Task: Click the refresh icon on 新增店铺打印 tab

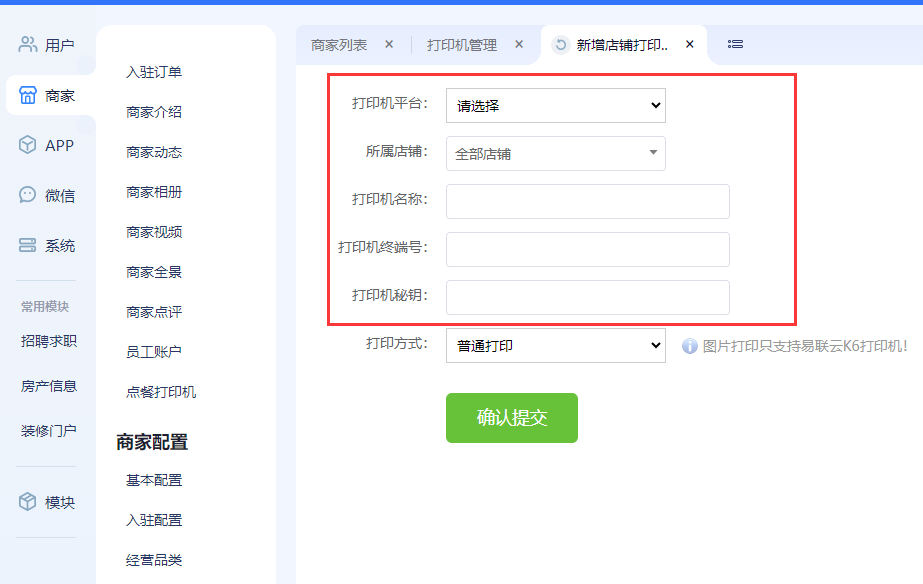Action: [x=561, y=45]
